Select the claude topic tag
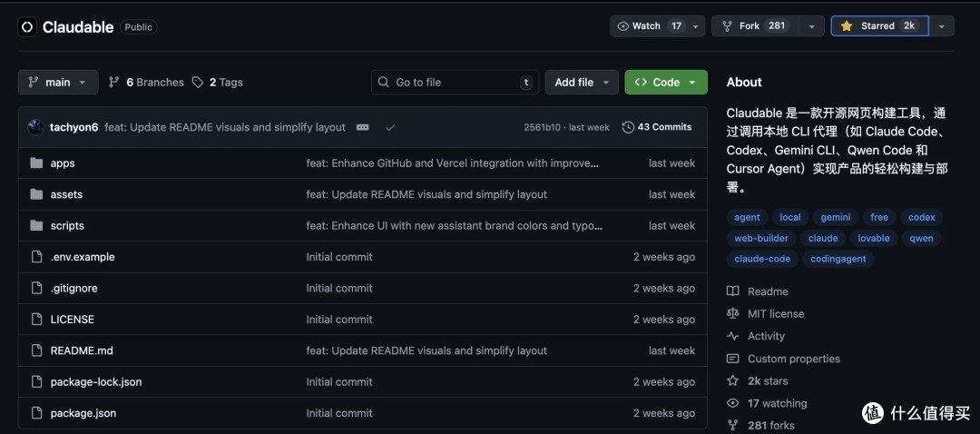Image resolution: width=980 pixels, height=434 pixels. [x=823, y=238]
